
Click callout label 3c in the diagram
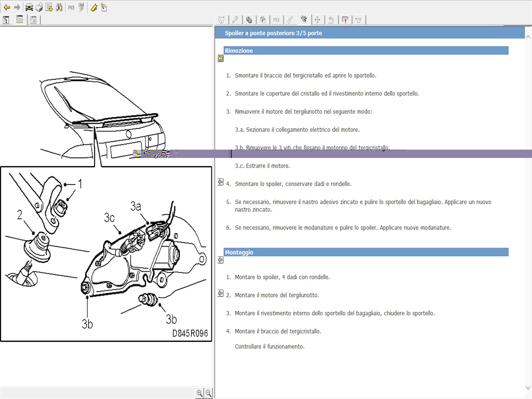[109, 218]
